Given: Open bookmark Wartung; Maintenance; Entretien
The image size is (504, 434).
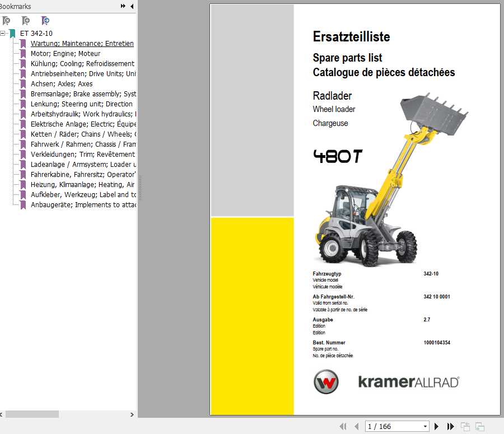Looking at the screenshot, I should click(x=82, y=44).
